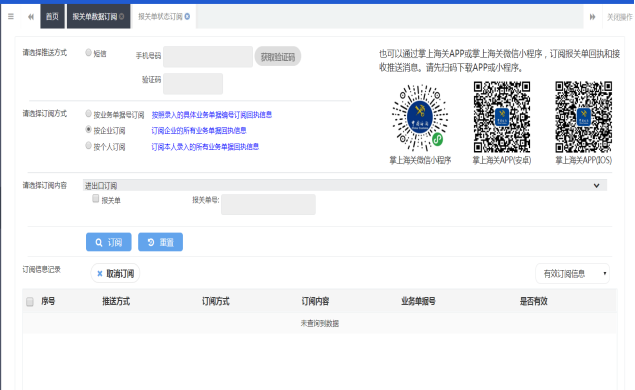The width and height of the screenshot is (635, 390).
Task: Select the 按个人订阅 radio button
Action: (x=88, y=145)
